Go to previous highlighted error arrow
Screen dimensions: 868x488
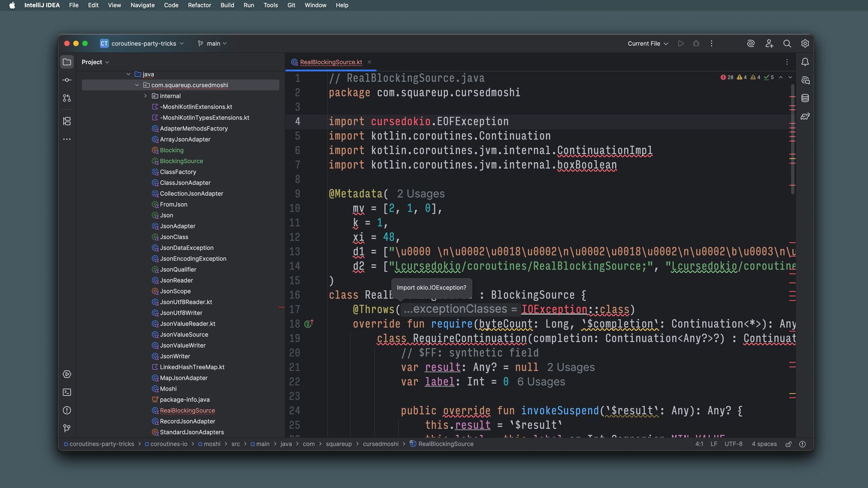[781, 77]
